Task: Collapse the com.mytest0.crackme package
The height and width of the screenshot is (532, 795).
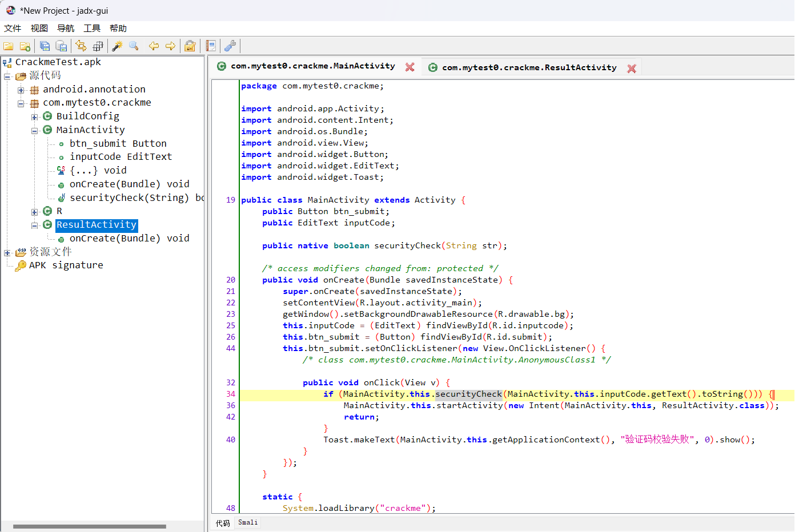Action: coord(21,103)
